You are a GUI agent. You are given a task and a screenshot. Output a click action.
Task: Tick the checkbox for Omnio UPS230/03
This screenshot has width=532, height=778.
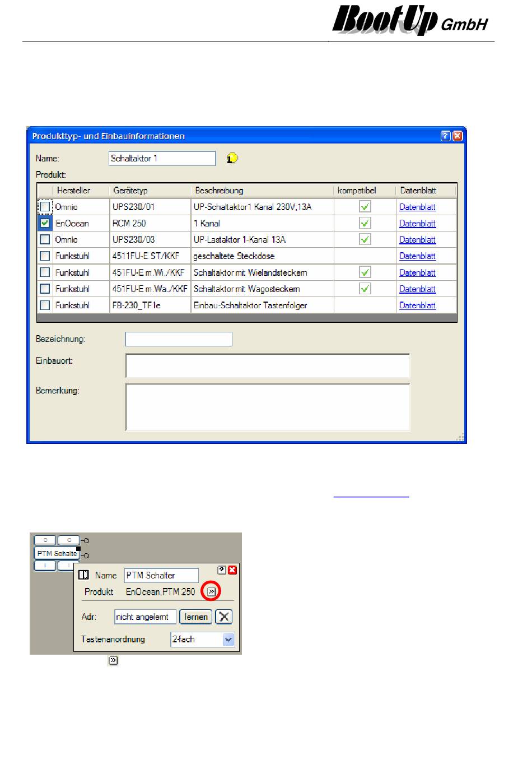[45, 239]
